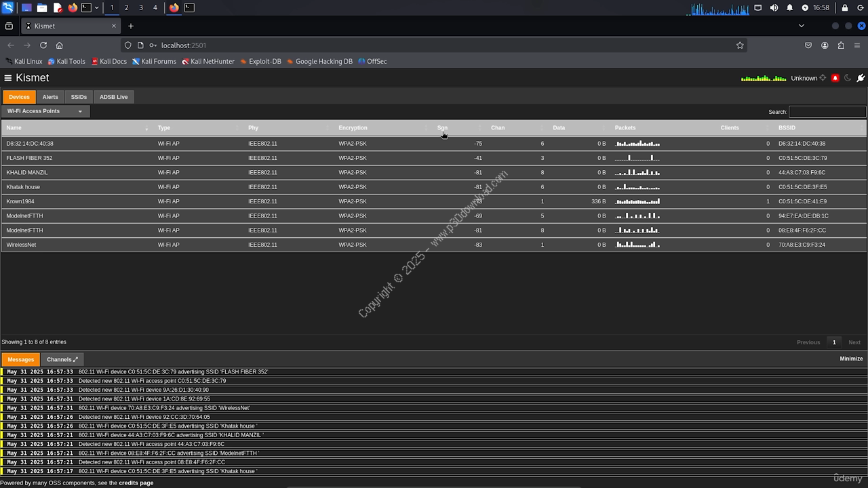
Task: Open the credits page link
Action: pyautogui.click(x=136, y=483)
